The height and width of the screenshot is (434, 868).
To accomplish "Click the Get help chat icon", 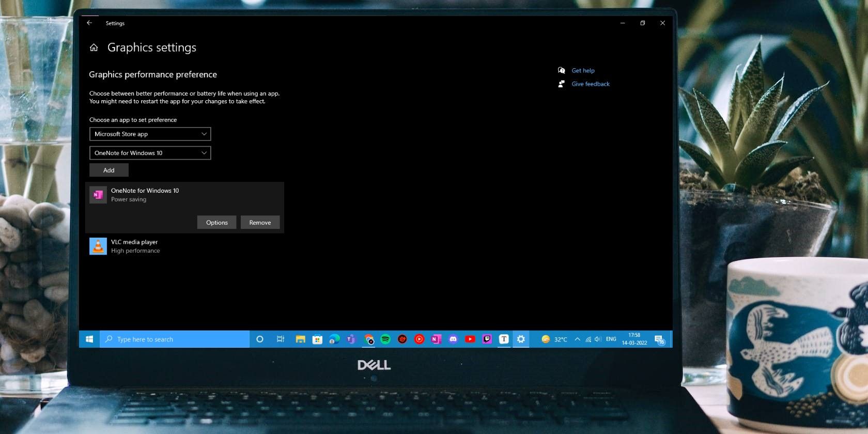I will coord(562,70).
